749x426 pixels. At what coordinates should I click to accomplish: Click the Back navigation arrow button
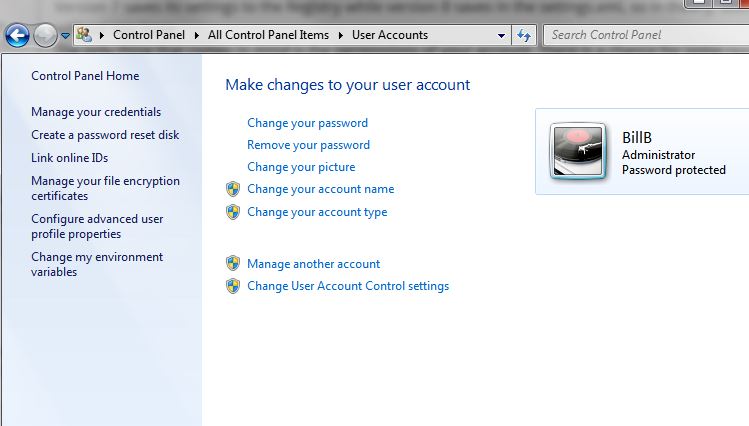(17, 36)
